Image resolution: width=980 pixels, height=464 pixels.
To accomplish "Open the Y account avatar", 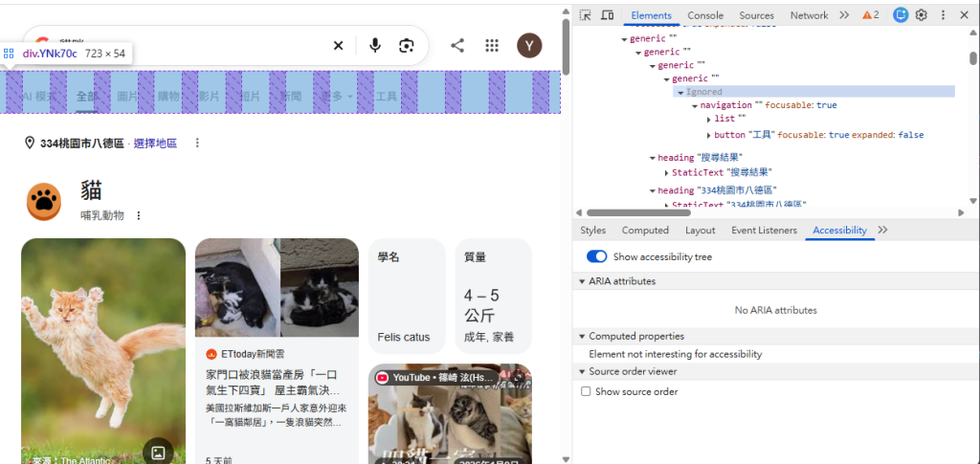I will pyautogui.click(x=529, y=46).
